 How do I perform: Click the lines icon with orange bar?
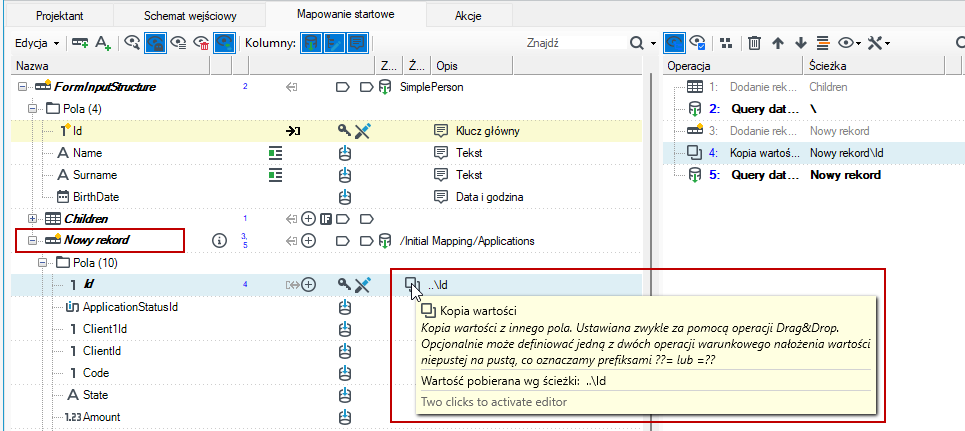tap(822, 43)
